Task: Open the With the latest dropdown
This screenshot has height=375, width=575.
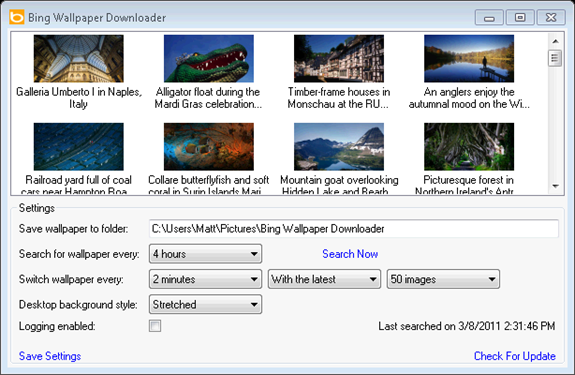Action: [324, 279]
